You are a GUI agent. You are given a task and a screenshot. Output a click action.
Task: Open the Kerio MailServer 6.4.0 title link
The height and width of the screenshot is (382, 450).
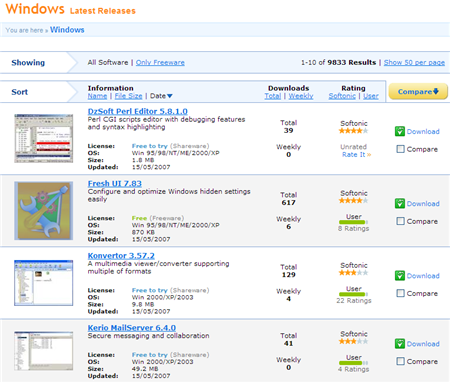[132, 328]
